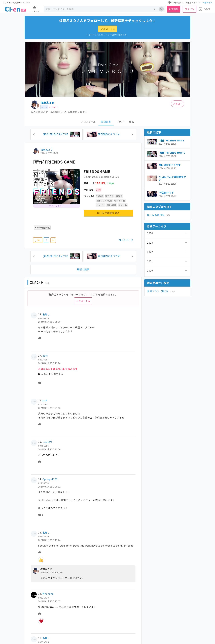
Task: Click the フォロー pill button by profile
Action: tap(177, 104)
